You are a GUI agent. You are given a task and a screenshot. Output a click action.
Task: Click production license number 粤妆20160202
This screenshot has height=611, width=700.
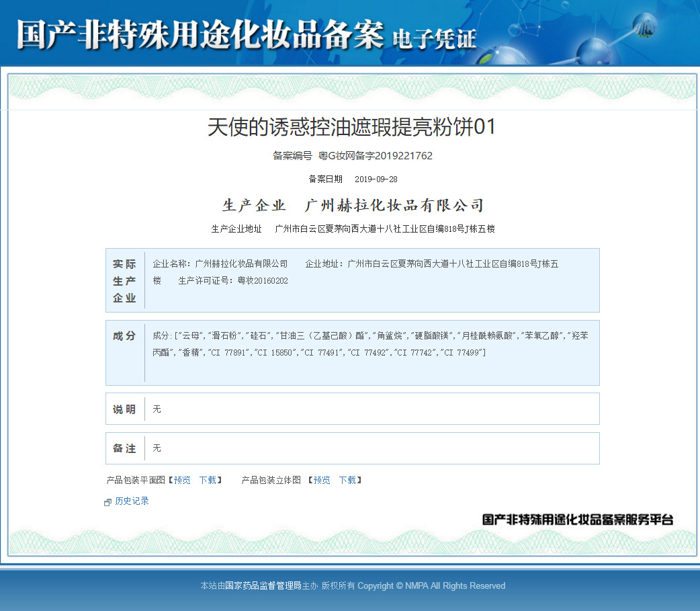pos(263,281)
